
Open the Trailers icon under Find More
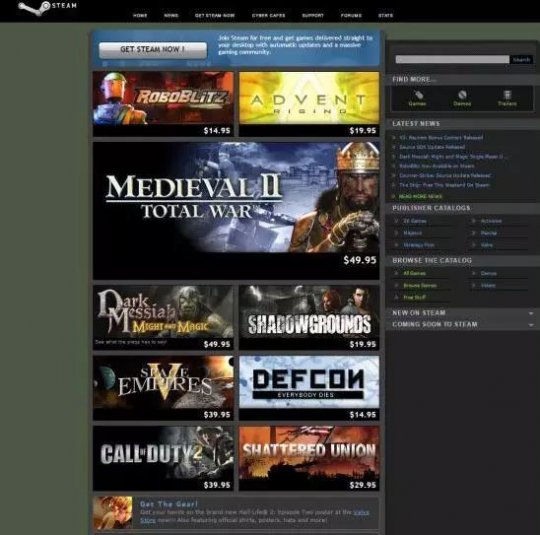[x=507, y=99]
